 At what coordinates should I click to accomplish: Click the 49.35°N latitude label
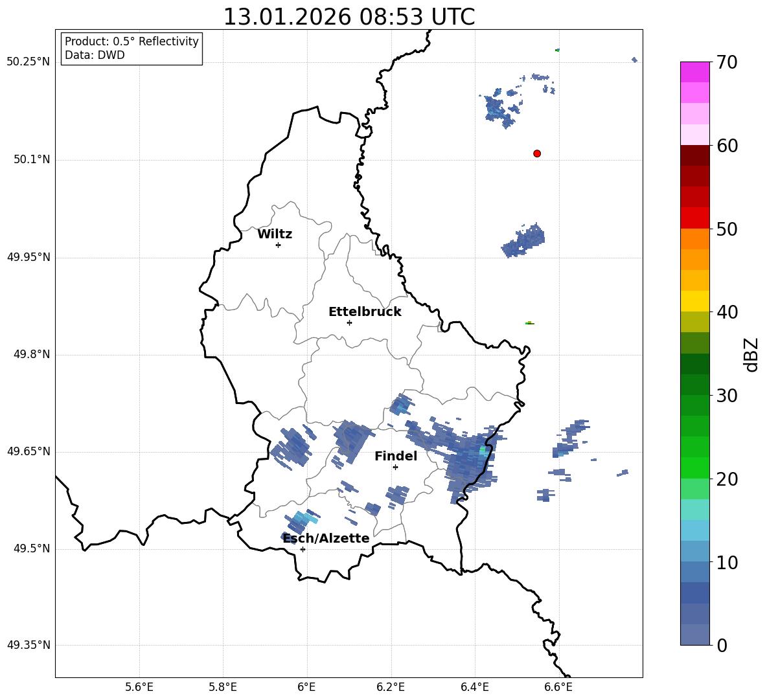pyautogui.click(x=29, y=645)
